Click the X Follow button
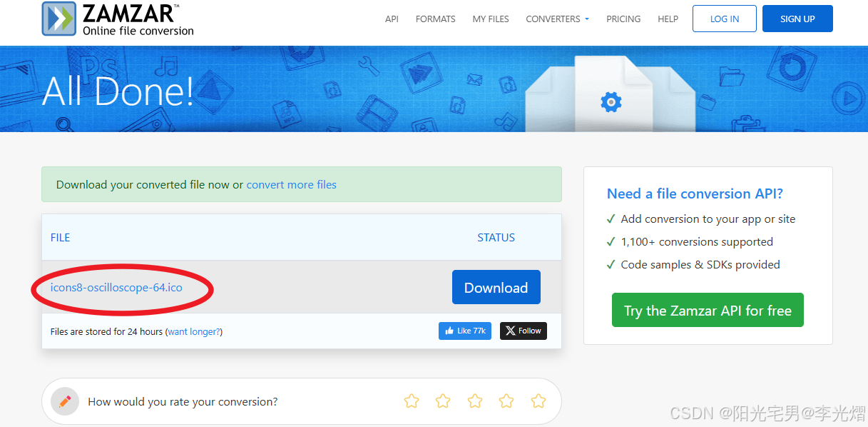The height and width of the screenshot is (427, 868). click(x=524, y=331)
